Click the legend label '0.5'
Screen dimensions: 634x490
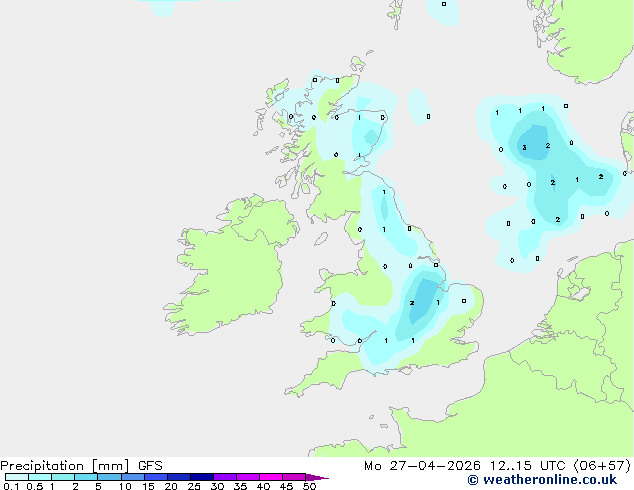[35, 486]
